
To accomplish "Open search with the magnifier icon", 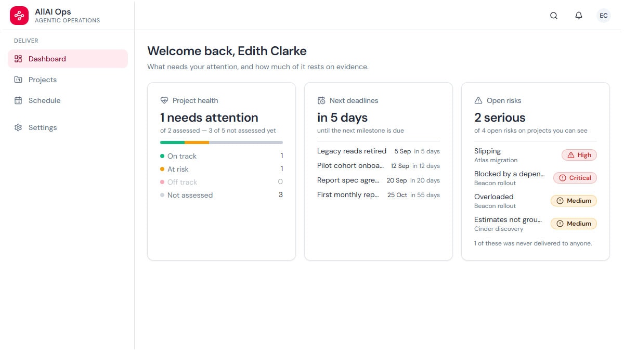I will (x=554, y=16).
